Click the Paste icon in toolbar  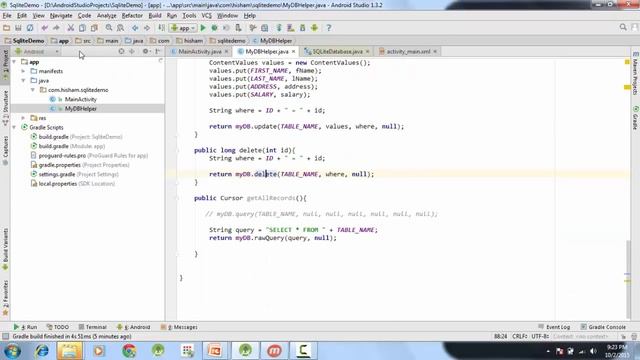(x=94, y=28)
